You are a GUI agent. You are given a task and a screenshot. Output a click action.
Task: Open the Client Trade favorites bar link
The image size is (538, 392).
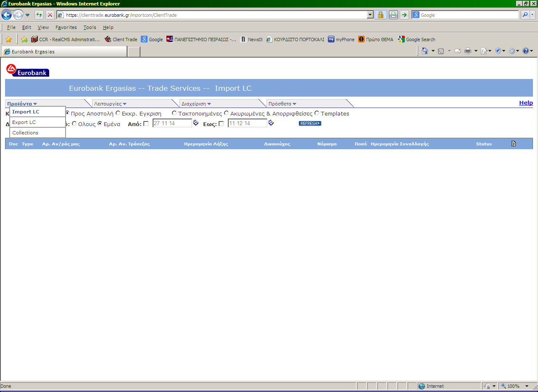pyautogui.click(x=121, y=39)
